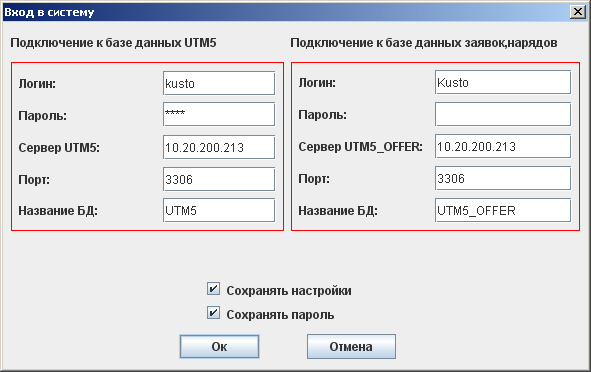Viewport: 591px width, 372px height.
Task: Click the Сервер UTM5_OFFER address field
Action: (x=503, y=146)
